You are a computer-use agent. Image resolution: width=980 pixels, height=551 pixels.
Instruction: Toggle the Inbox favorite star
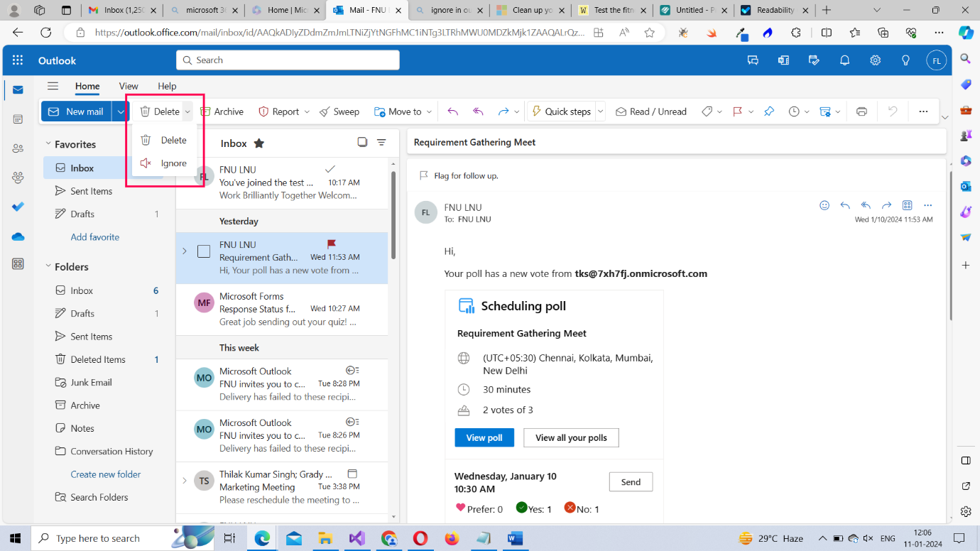click(x=259, y=143)
